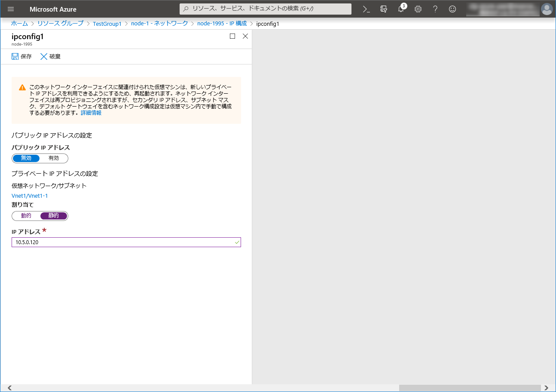Go to ホーム breadcrumb

19,24
